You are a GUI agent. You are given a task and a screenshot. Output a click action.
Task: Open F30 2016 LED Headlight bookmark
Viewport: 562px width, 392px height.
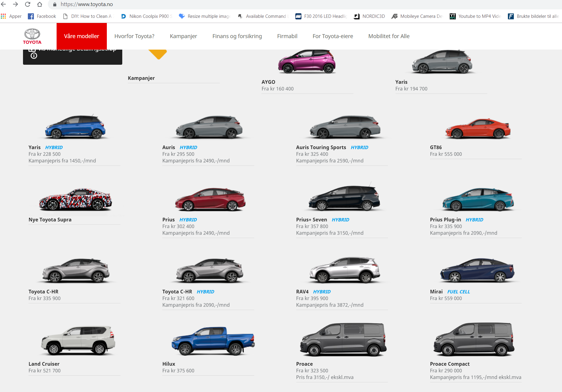pos(321,16)
